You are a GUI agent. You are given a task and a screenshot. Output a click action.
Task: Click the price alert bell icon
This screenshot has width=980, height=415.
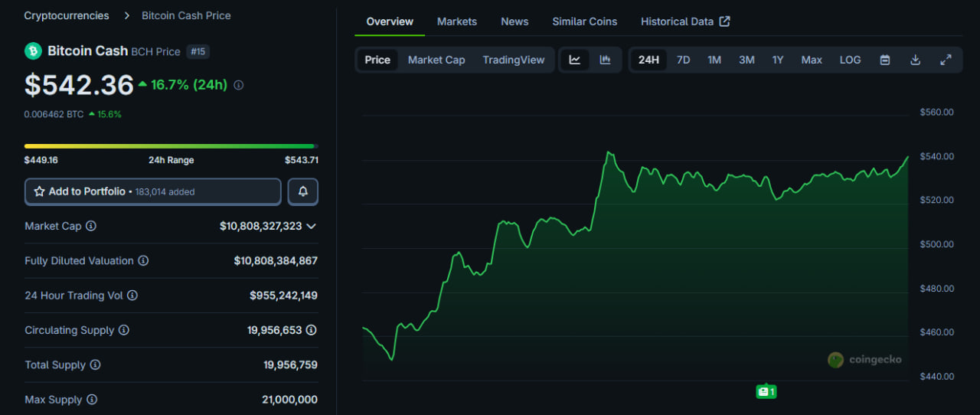[x=302, y=191]
